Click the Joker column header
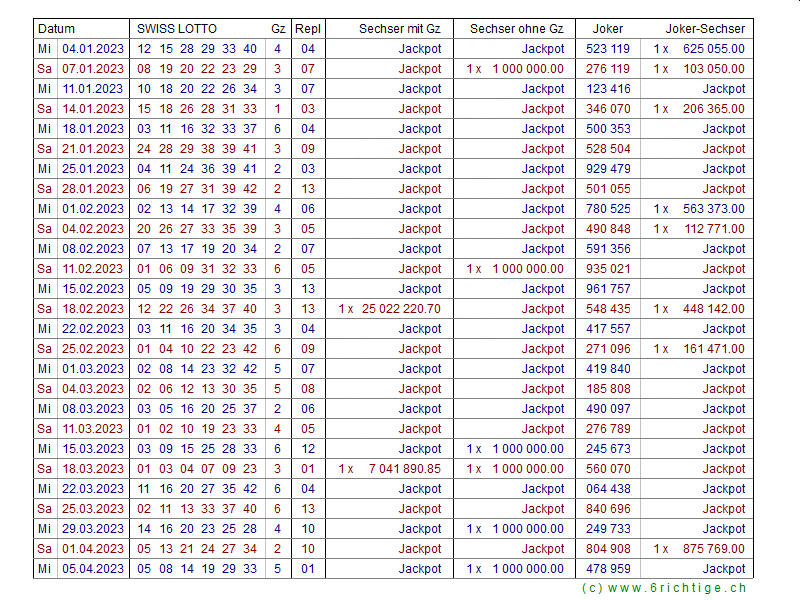The width and height of the screenshot is (800, 600). pos(608,29)
